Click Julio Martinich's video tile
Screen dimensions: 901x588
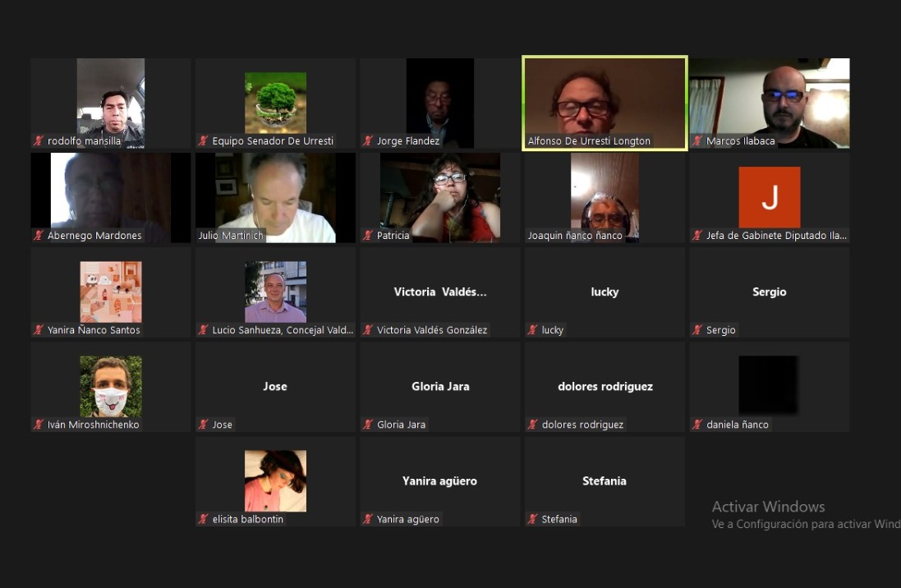[275, 195]
